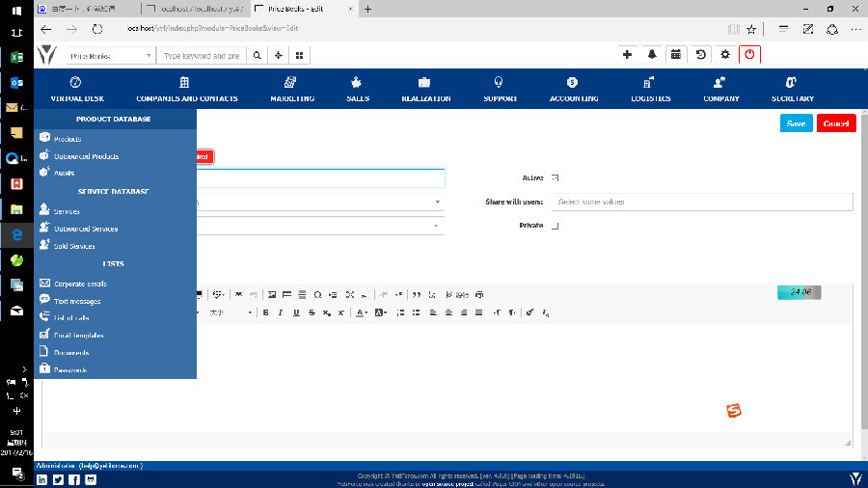Open text color dropdown in editor
This screenshot has width=868, height=488.
[x=362, y=312]
